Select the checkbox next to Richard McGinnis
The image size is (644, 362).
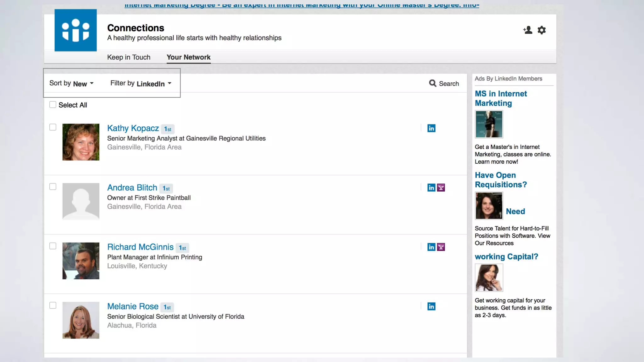point(53,246)
